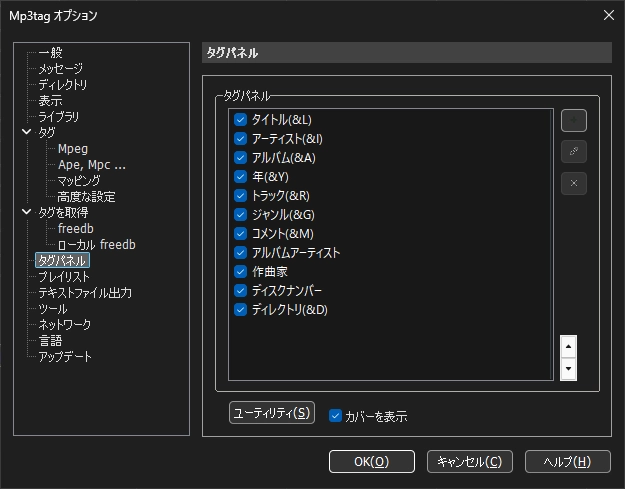Select the タグ category in the tree
Image resolution: width=625 pixels, height=489 pixels.
click(47, 132)
